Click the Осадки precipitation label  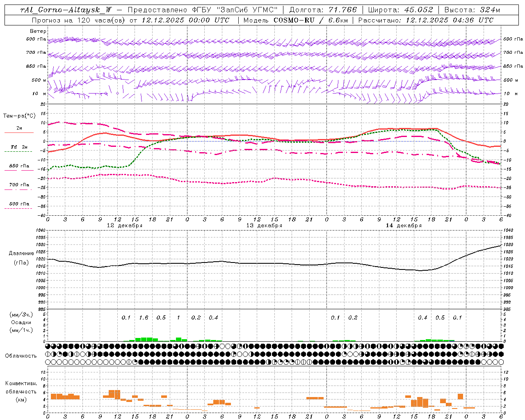click(21, 322)
